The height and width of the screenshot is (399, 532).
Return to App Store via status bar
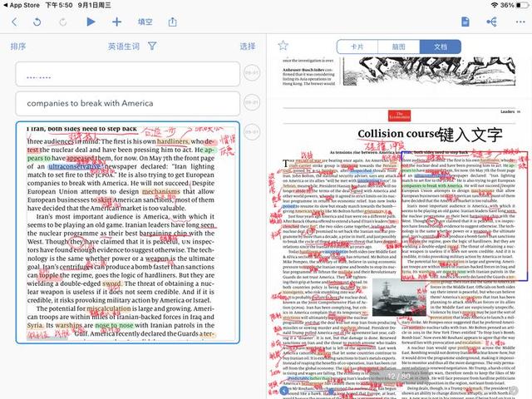tap(22, 5)
